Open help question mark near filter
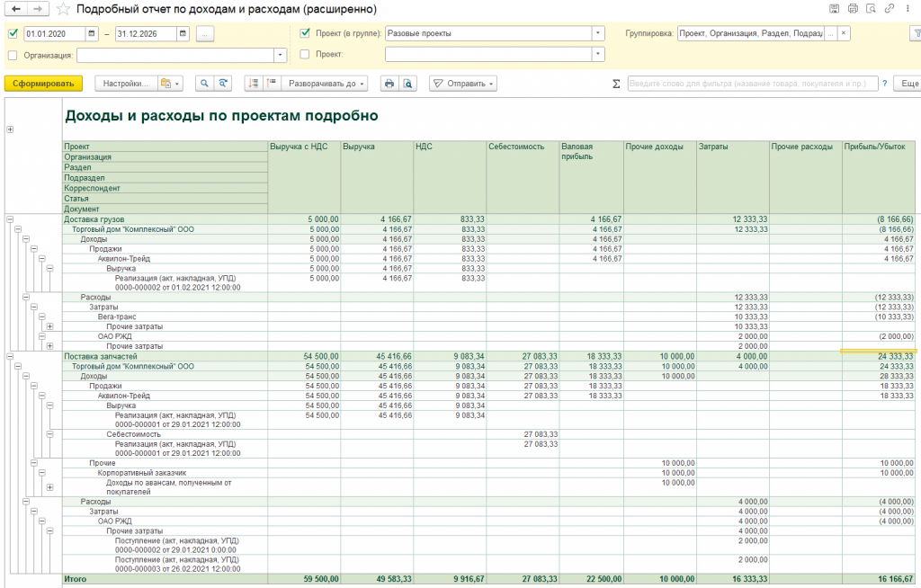The image size is (921, 588). click(885, 84)
